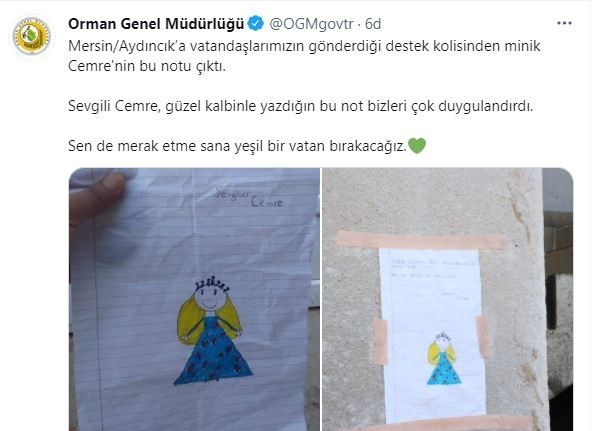Click the small girl drawing on taped note
The width and height of the screenshot is (604, 431).
pos(444,359)
